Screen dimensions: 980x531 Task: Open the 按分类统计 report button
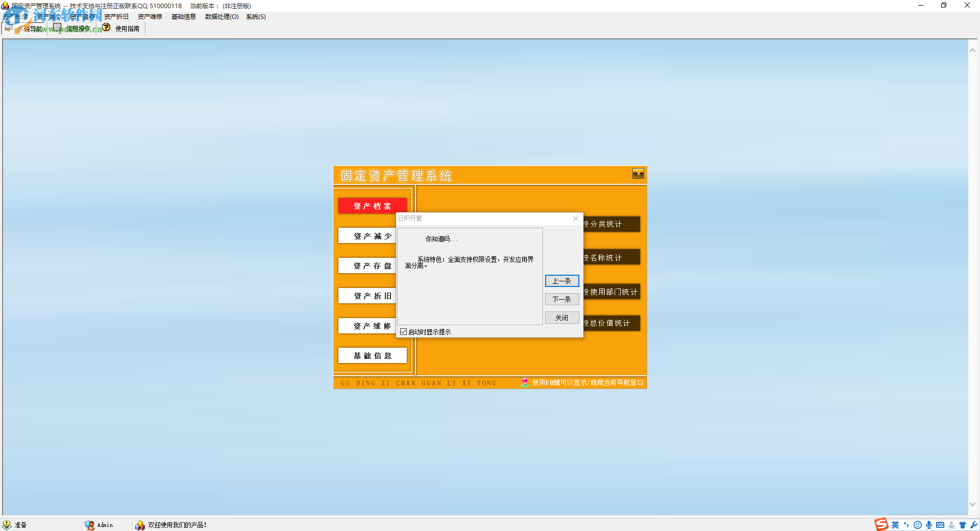[x=611, y=224]
